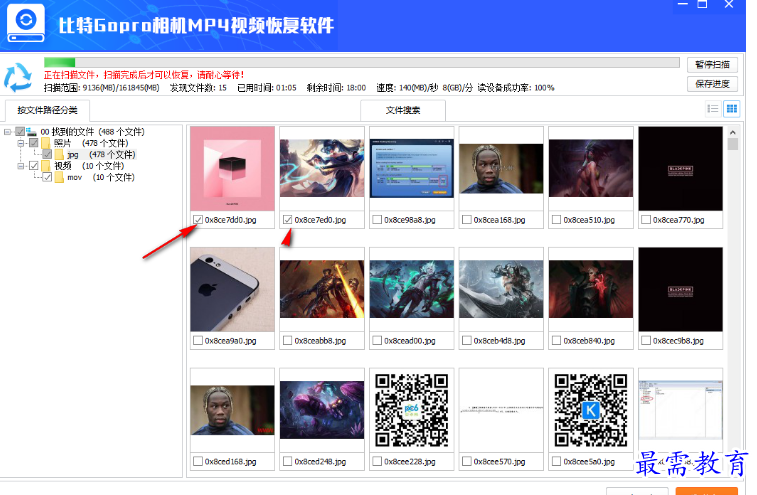The image size is (757, 495).
Task: Open the 按文件路径分类 tab
Action: [x=47, y=110]
